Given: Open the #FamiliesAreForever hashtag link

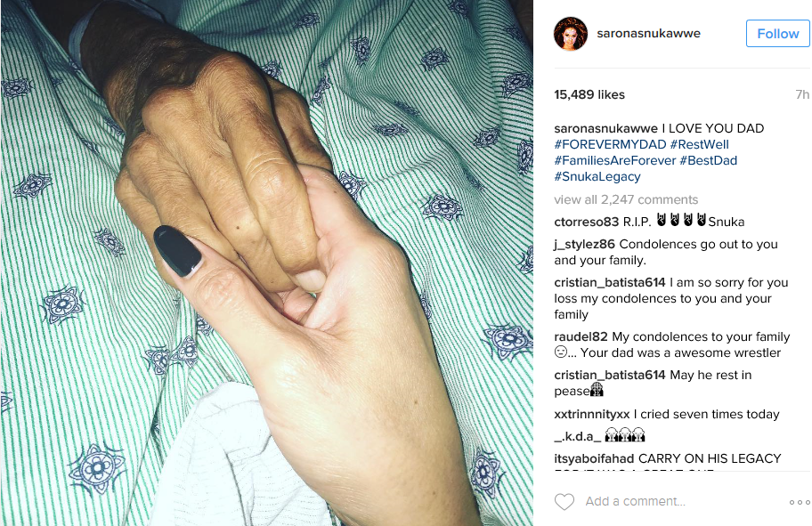Looking at the screenshot, I should [x=614, y=160].
